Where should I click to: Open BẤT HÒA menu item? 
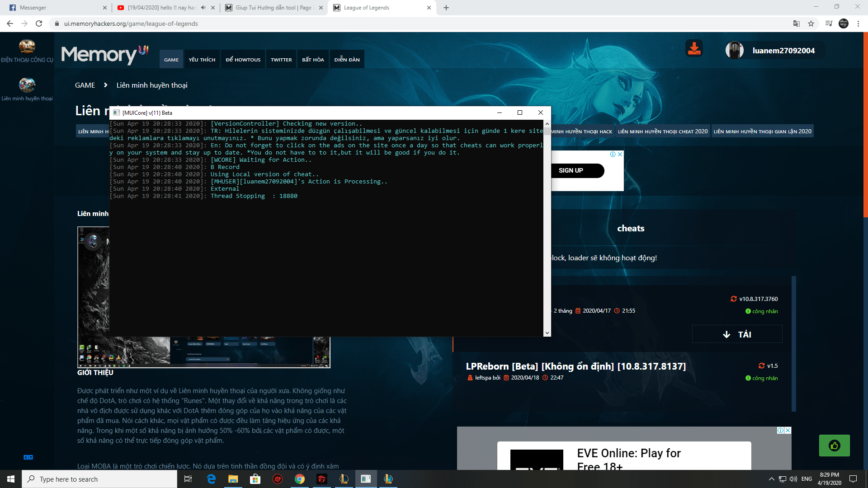click(x=313, y=60)
